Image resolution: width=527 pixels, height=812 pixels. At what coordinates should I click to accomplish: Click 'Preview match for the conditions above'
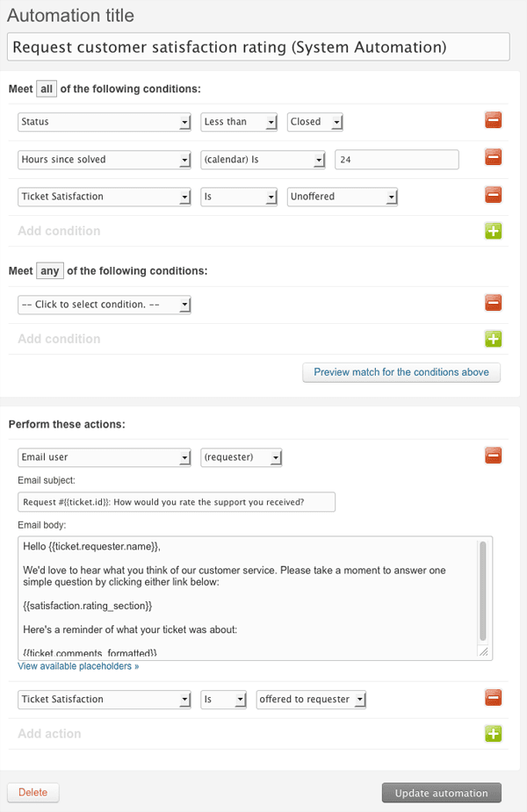[401, 372]
